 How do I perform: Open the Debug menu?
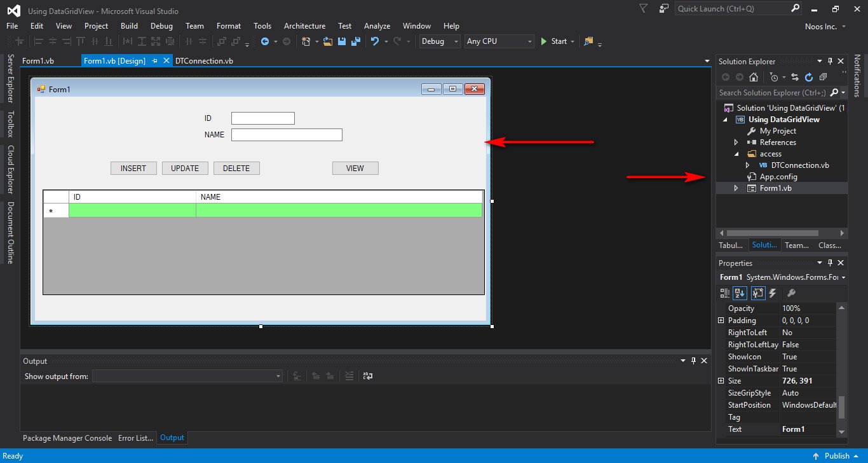coord(161,26)
